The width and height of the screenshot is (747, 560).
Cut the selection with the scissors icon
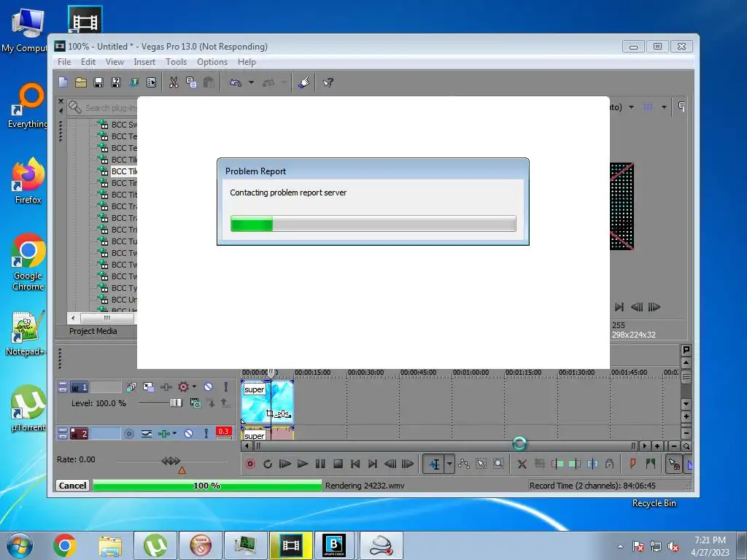click(174, 82)
